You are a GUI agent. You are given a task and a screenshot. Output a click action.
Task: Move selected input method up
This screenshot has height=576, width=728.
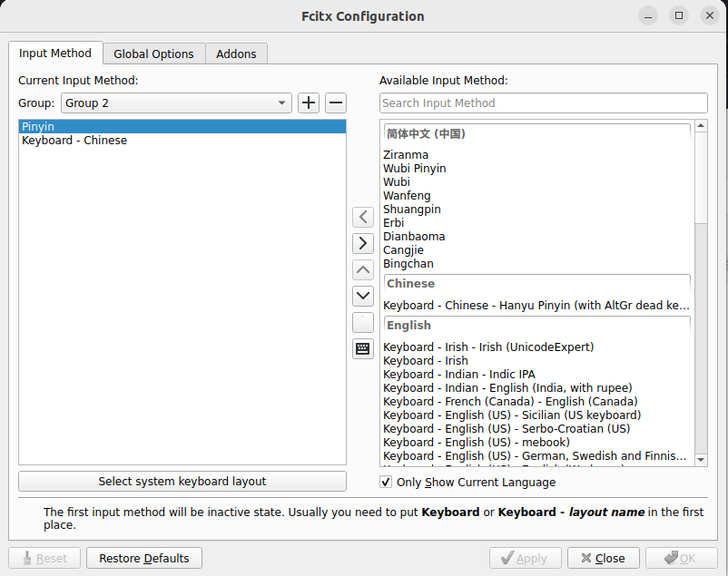(x=363, y=269)
